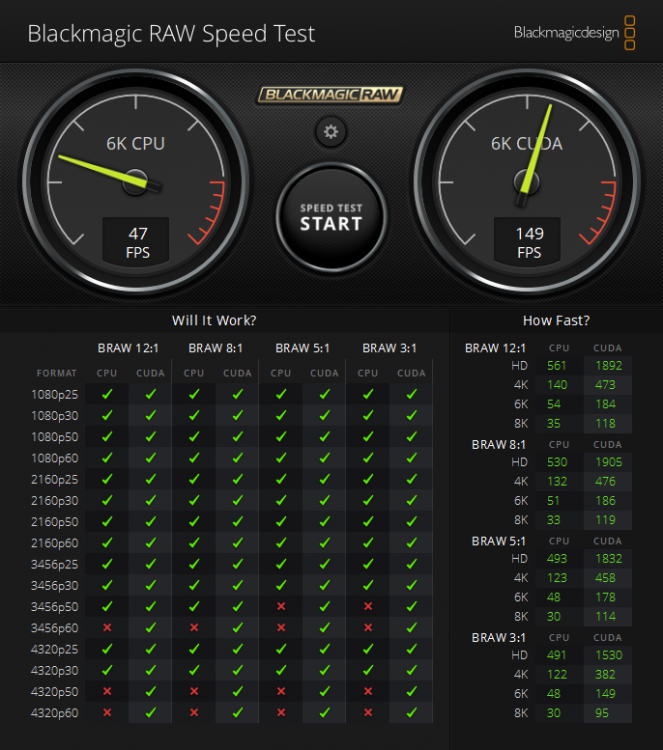Click 4320p60 BRAW 5:1 CPU red cross
Screen dimensions: 663x750
point(281,712)
